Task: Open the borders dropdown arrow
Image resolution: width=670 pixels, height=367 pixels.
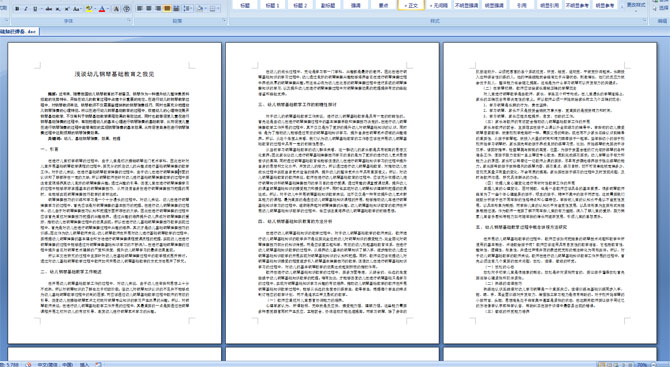Action: (218, 9)
